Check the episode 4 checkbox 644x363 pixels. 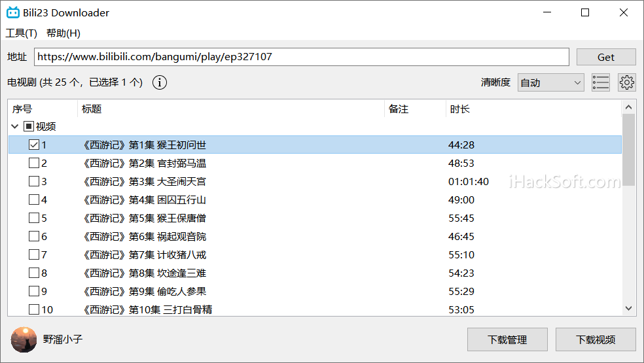[34, 199]
